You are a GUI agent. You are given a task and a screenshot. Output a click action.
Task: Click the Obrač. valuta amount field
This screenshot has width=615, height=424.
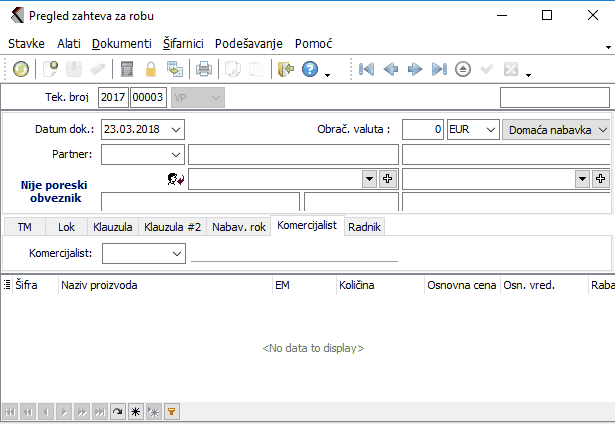(x=422, y=130)
